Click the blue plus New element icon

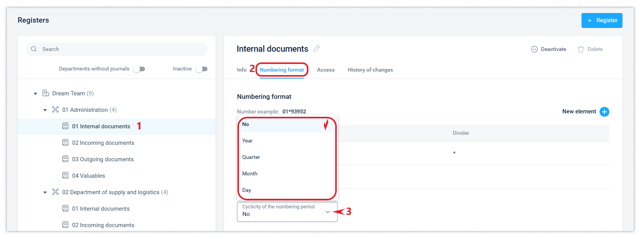(x=604, y=112)
